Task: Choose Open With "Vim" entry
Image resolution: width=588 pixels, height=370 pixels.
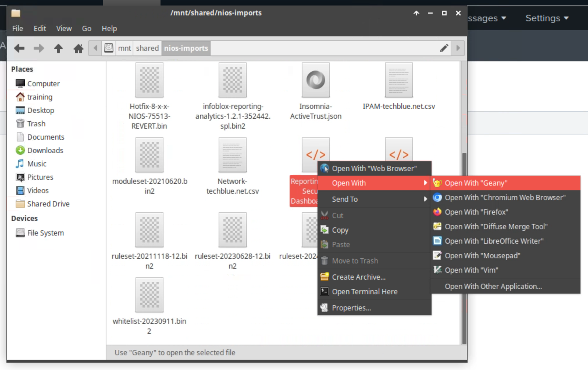Action: tap(471, 270)
